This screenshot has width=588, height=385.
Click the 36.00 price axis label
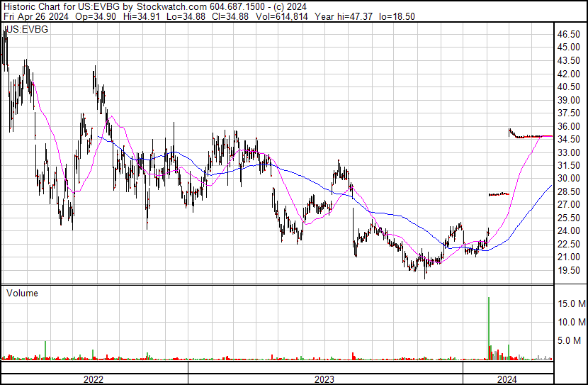(x=568, y=126)
